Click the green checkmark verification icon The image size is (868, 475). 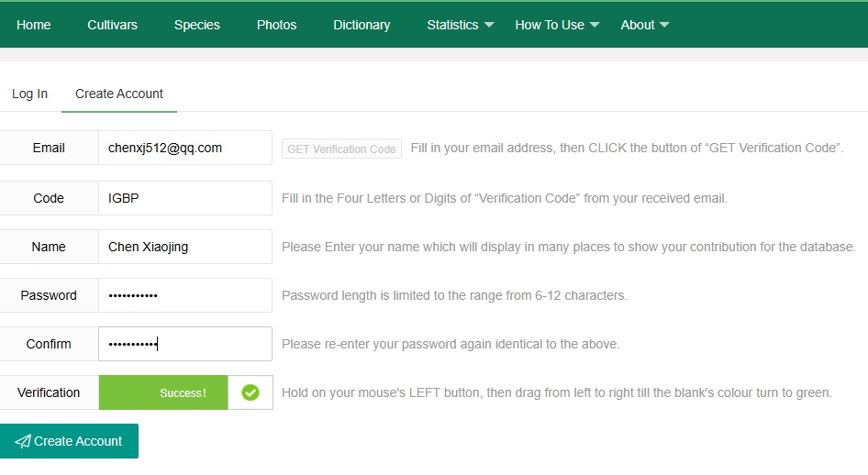pyautogui.click(x=250, y=392)
